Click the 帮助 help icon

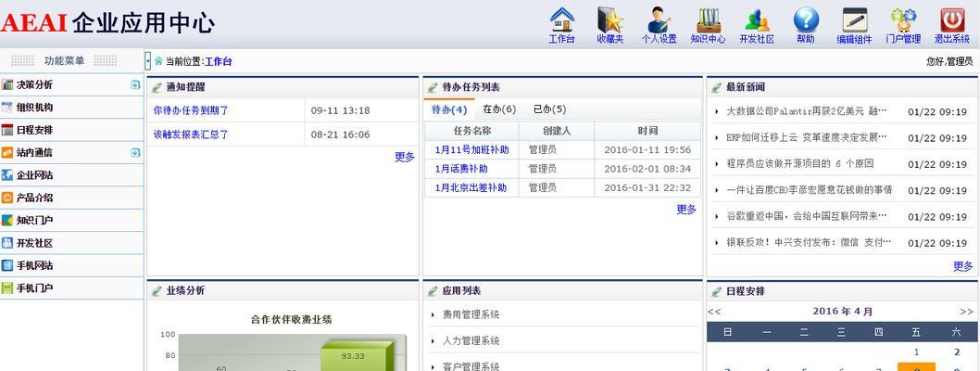806,20
